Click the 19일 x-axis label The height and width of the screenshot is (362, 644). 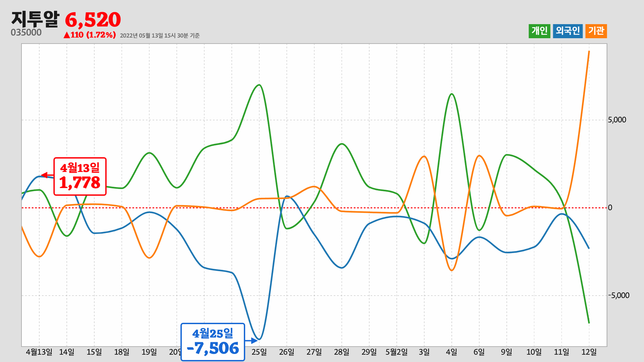(x=149, y=352)
